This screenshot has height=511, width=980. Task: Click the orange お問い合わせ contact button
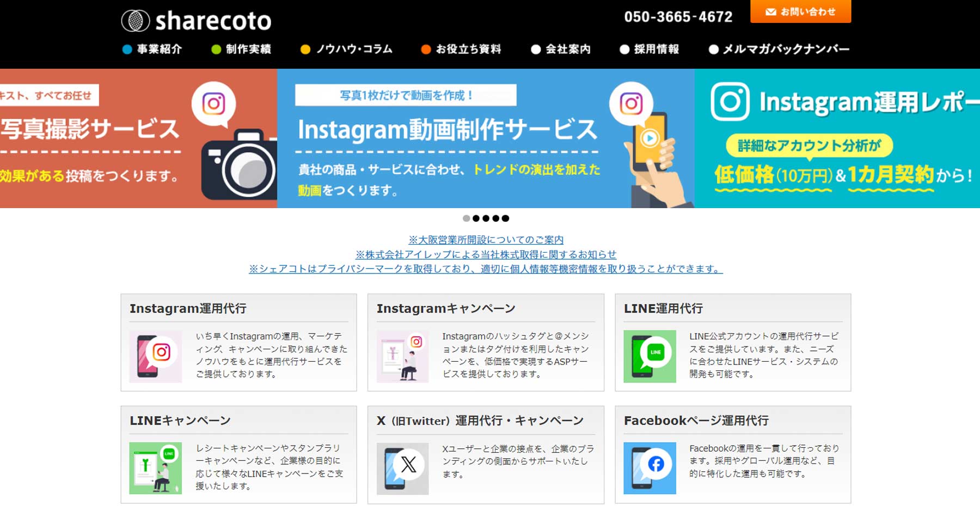click(x=800, y=11)
